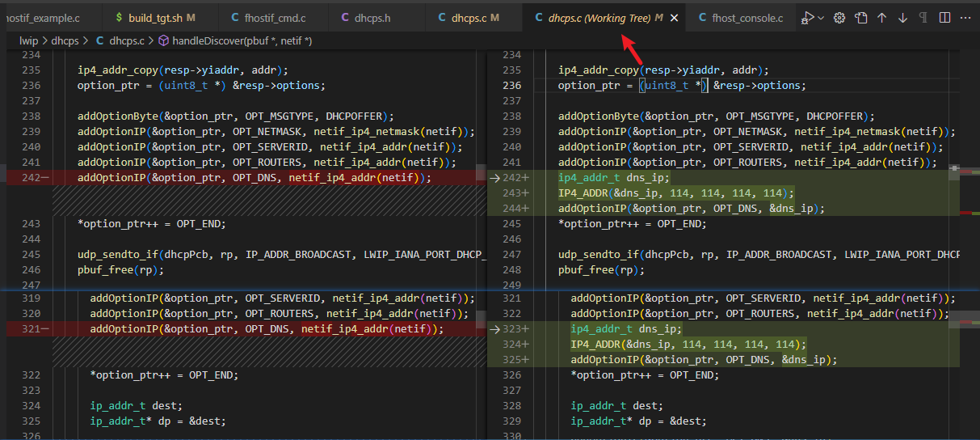Click the revert arrow beside line 242
Viewport: 980px width, 440px height.
point(494,178)
